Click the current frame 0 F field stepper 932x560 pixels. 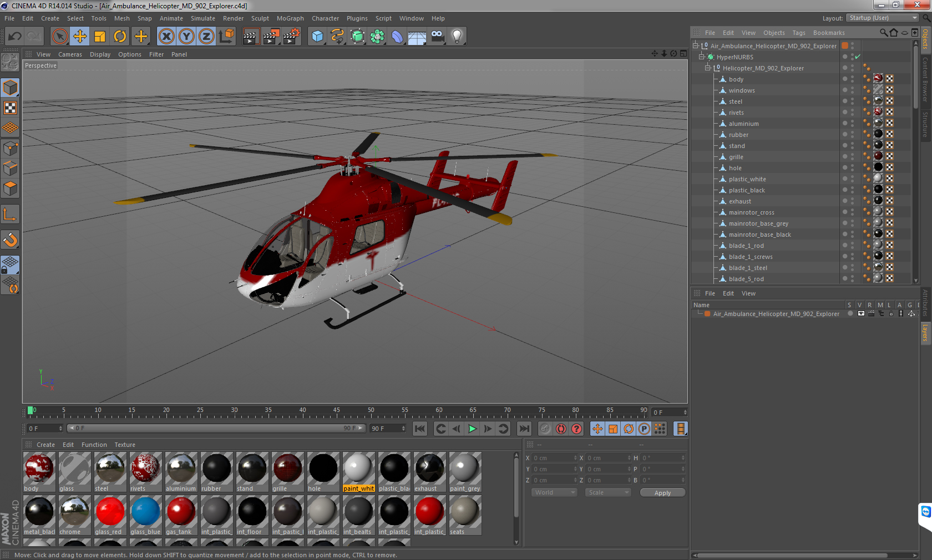pyautogui.click(x=685, y=413)
